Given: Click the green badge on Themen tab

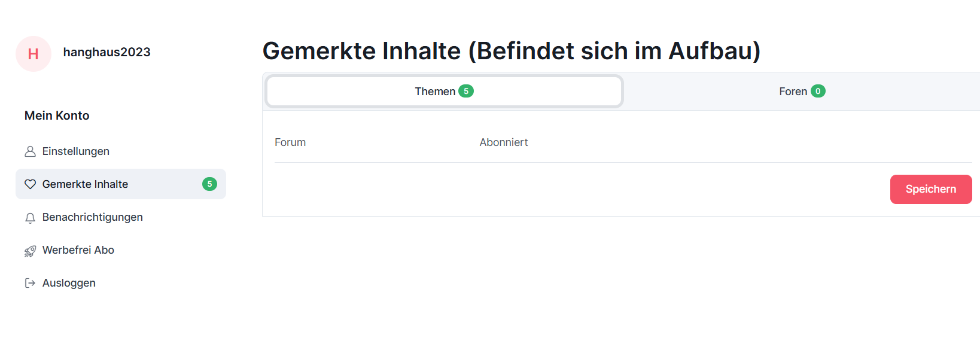Looking at the screenshot, I should (x=466, y=91).
